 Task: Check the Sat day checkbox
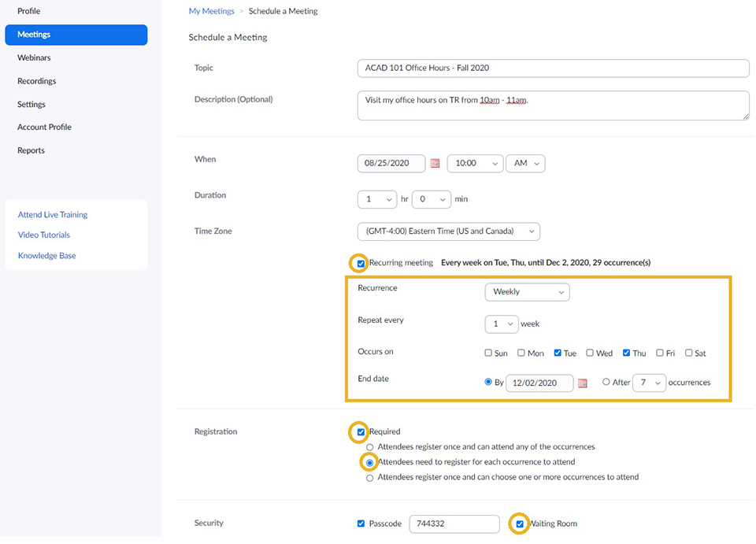click(688, 353)
